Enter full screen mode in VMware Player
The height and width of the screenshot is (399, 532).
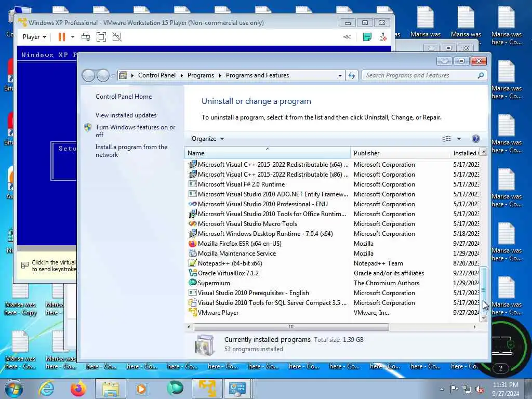101,37
